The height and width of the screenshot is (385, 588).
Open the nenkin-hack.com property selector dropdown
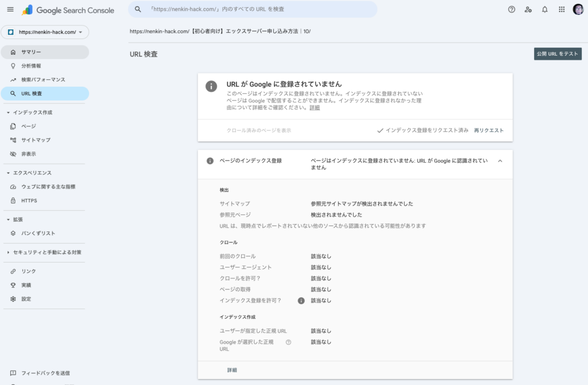pos(45,32)
